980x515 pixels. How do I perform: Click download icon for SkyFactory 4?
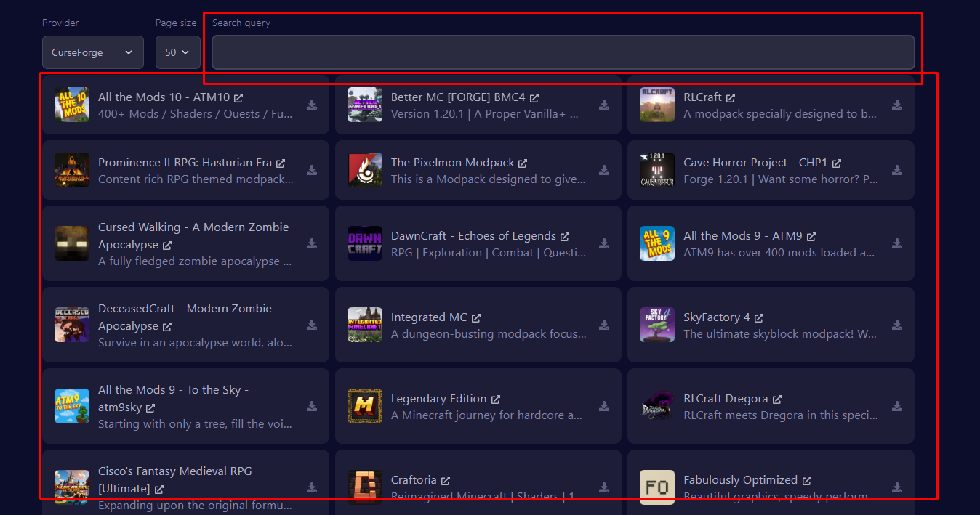click(x=897, y=325)
